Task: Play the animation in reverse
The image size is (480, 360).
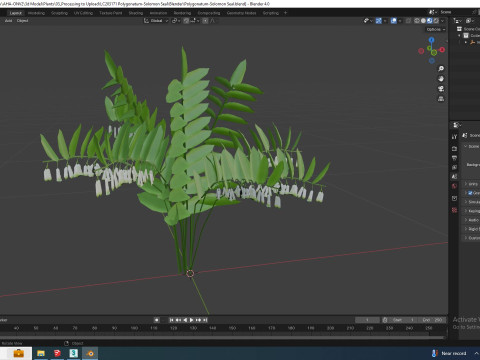Action: tap(185, 320)
